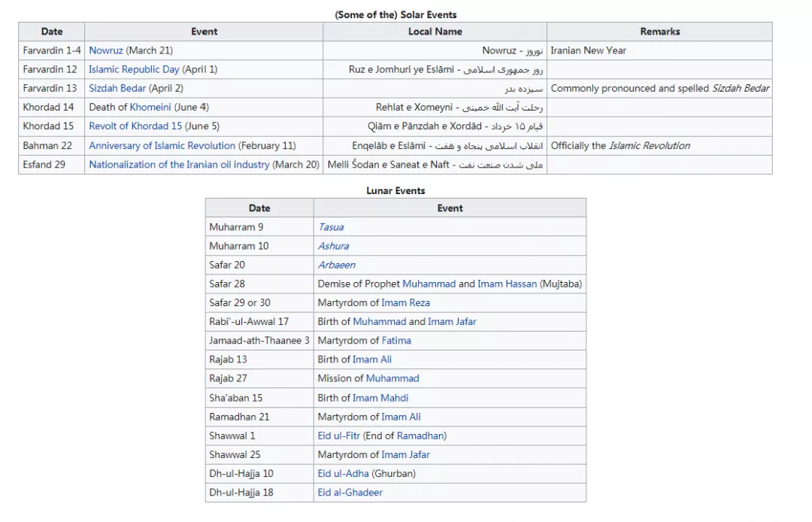Select the 'Bahman 22' date cell
This screenshot has width=812, height=522.
[x=51, y=145]
